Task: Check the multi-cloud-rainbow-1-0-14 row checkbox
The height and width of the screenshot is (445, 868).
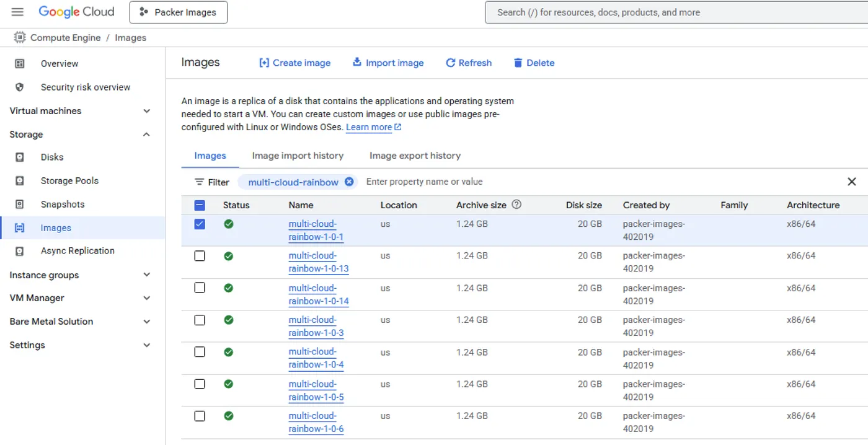Action: (200, 288)
